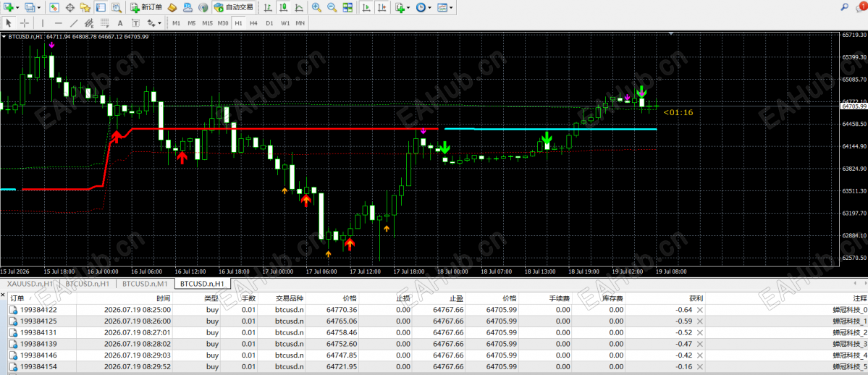Select the D1 timeframe button
Viewport: 868px width, 375px height.
(x=269, y=23)
